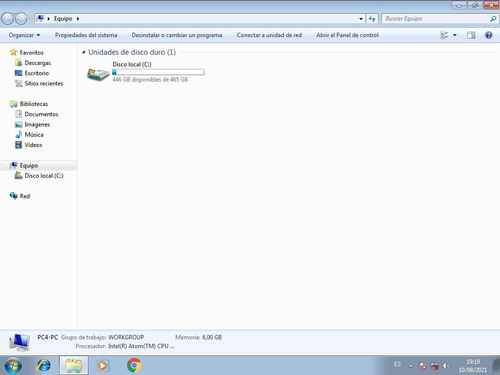Open the address bar history dropdown
Viewport: 500px width, 375px height.
361,19
